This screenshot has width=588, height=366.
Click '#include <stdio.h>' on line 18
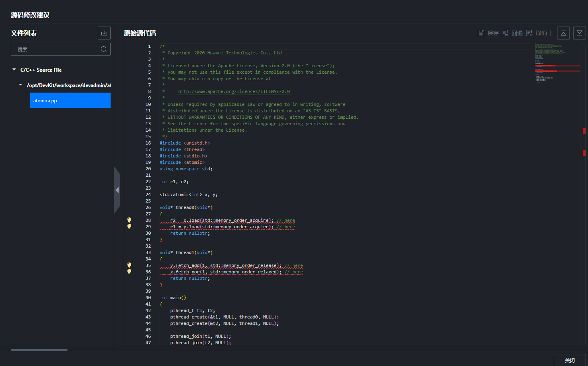(x=183, y=156)
